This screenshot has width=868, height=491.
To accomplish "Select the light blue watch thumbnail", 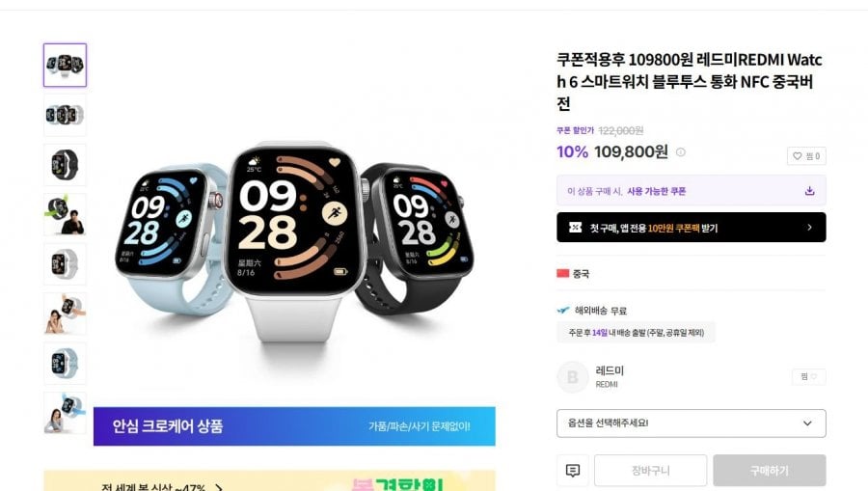I will click(x=65, y=364).
